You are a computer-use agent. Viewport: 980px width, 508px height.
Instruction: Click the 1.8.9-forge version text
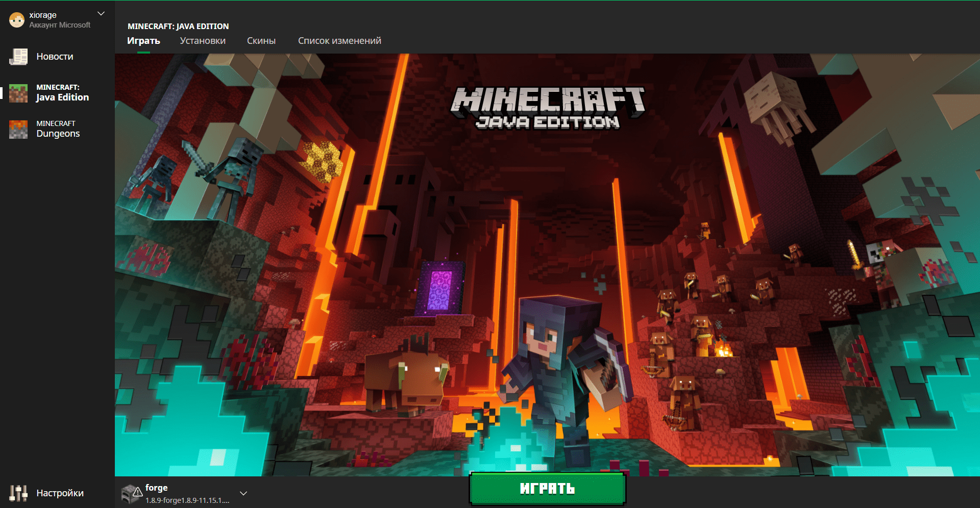tap(187, 500)
